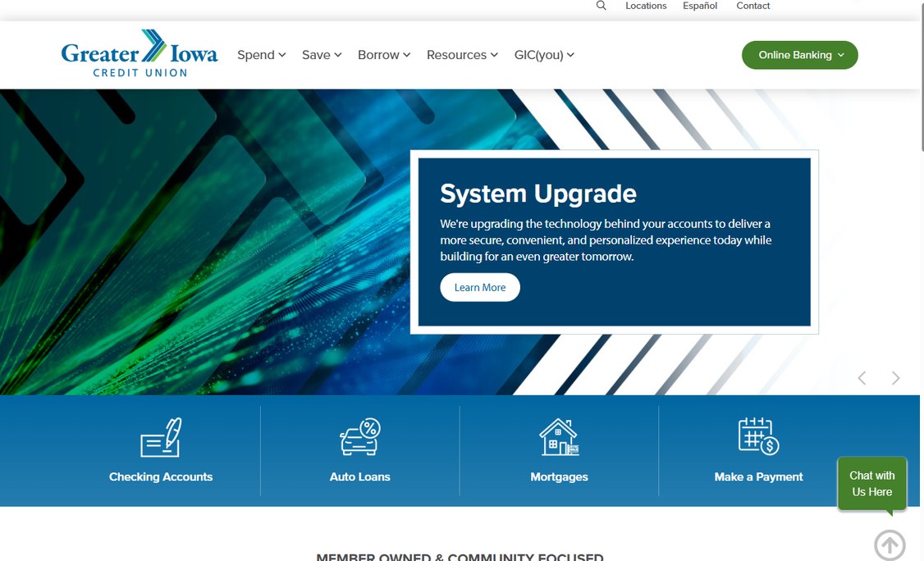Screen dimensions: 924x561
Task: Click the search magnifier icon
Action: click(x=601, y=5)
